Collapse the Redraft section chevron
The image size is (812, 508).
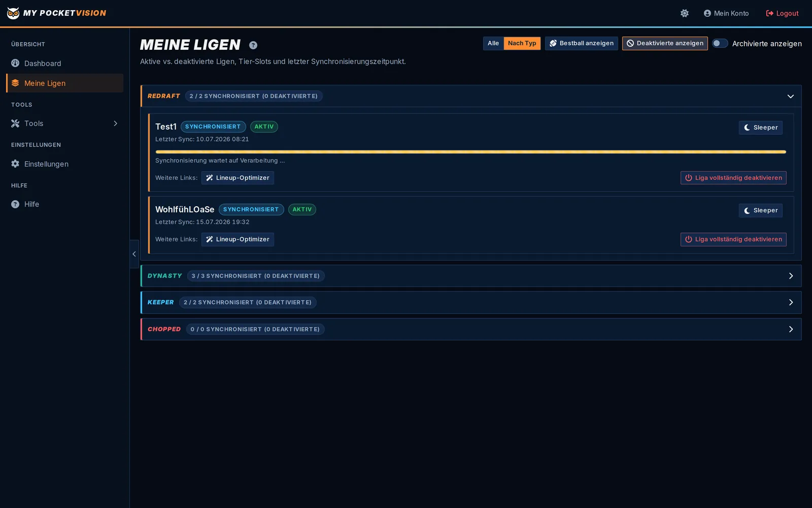coord(791,96)
